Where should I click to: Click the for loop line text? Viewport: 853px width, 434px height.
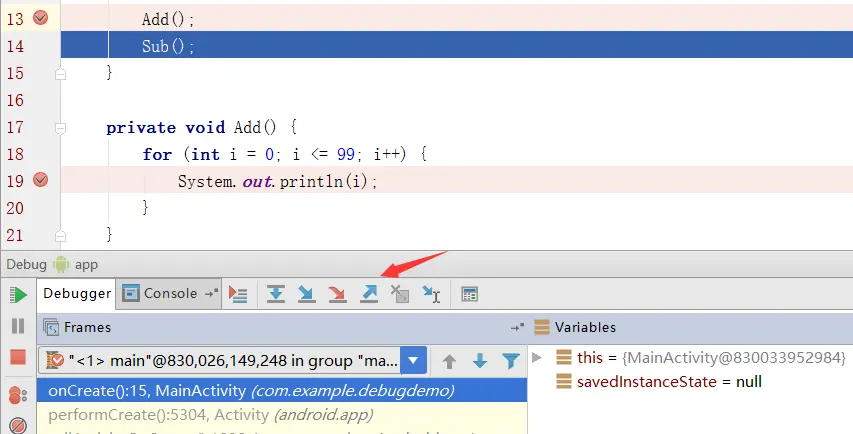pos(285,154)
